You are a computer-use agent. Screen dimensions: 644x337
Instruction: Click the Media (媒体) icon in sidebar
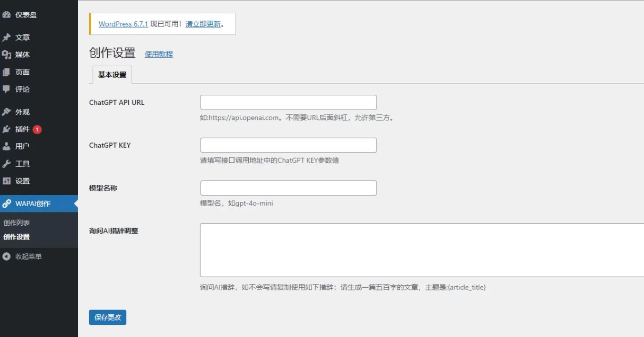[x=6, y=55]
